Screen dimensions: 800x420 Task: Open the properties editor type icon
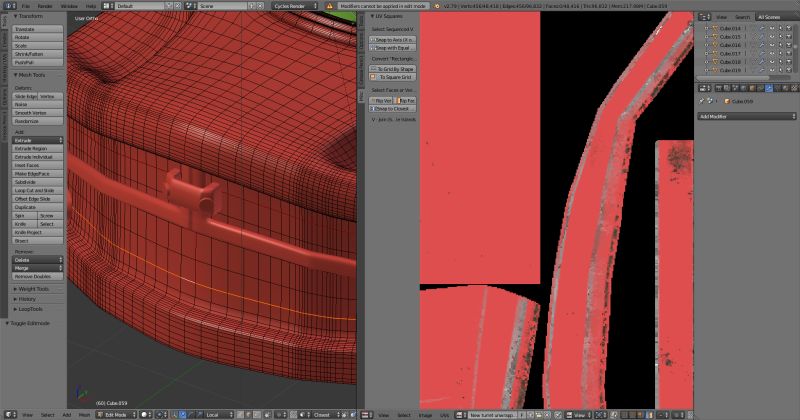pyautogui.click(x=705, y=88)
